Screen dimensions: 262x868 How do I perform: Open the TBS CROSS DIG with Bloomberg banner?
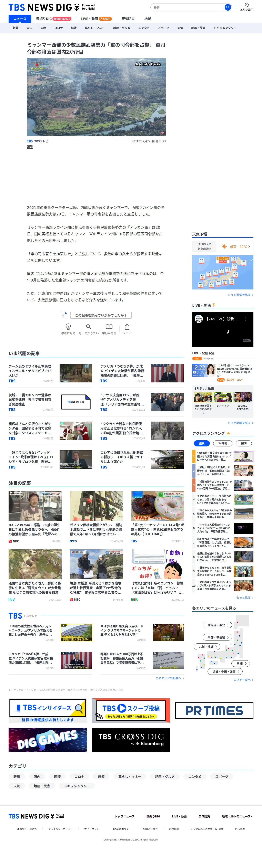coord(131,740)
